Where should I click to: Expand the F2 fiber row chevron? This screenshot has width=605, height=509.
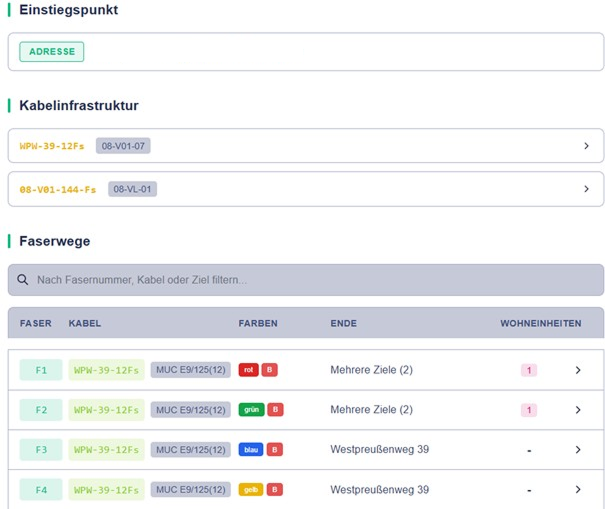(578, 410)
